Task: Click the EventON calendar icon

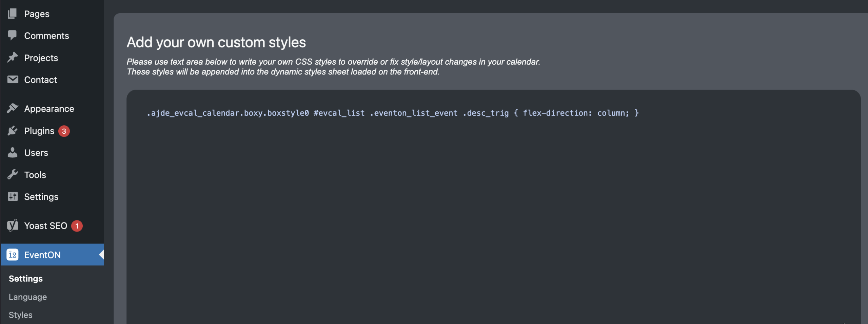Action: [13, 255]
